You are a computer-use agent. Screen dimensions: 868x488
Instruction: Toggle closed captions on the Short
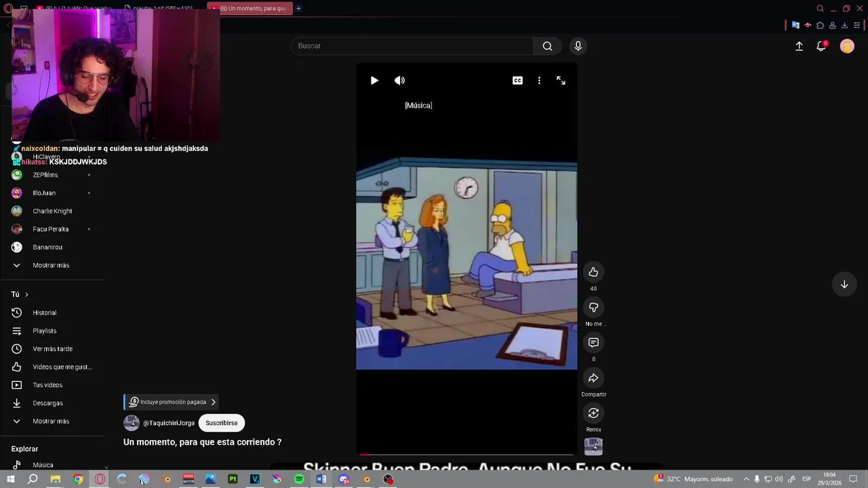(x=517, y=81)
